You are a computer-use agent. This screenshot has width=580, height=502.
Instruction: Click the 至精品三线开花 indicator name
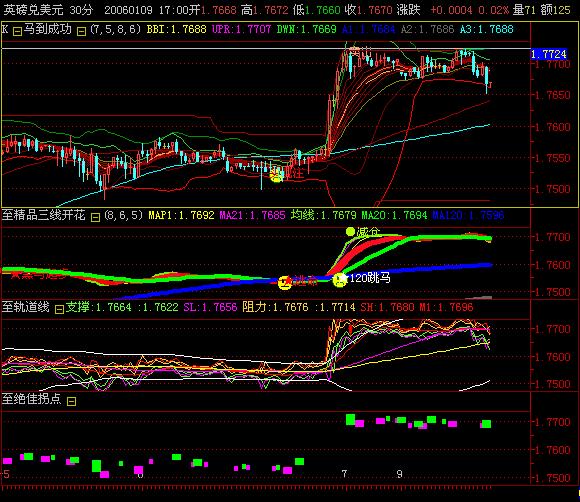tap(44, 215)
